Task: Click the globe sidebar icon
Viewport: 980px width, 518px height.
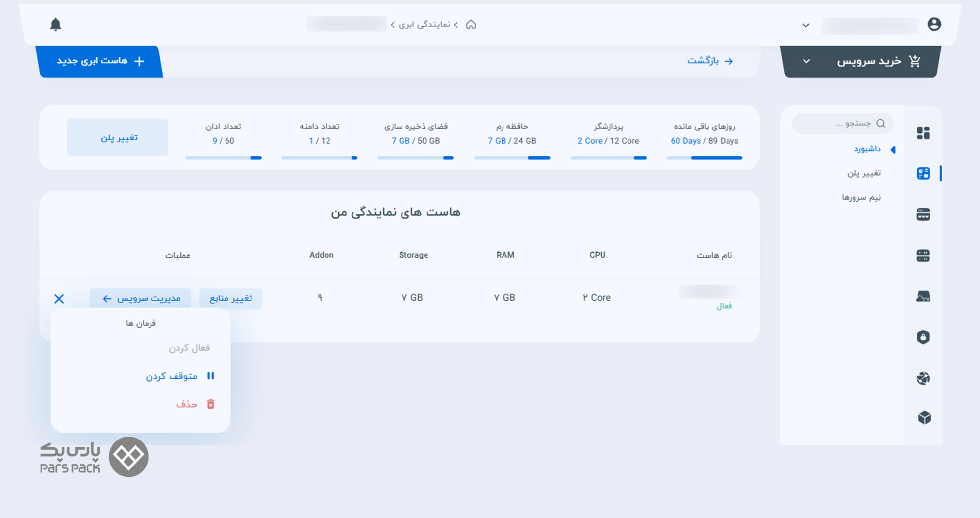Action: [x=923, y=378]
